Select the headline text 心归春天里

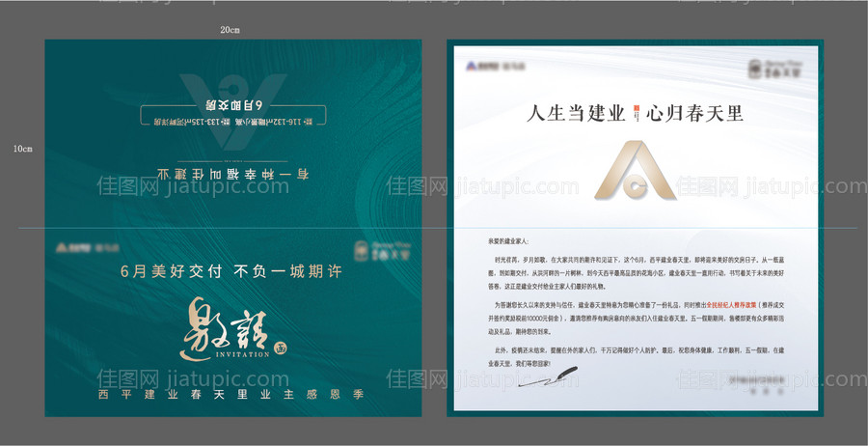[x=694, y=113]
